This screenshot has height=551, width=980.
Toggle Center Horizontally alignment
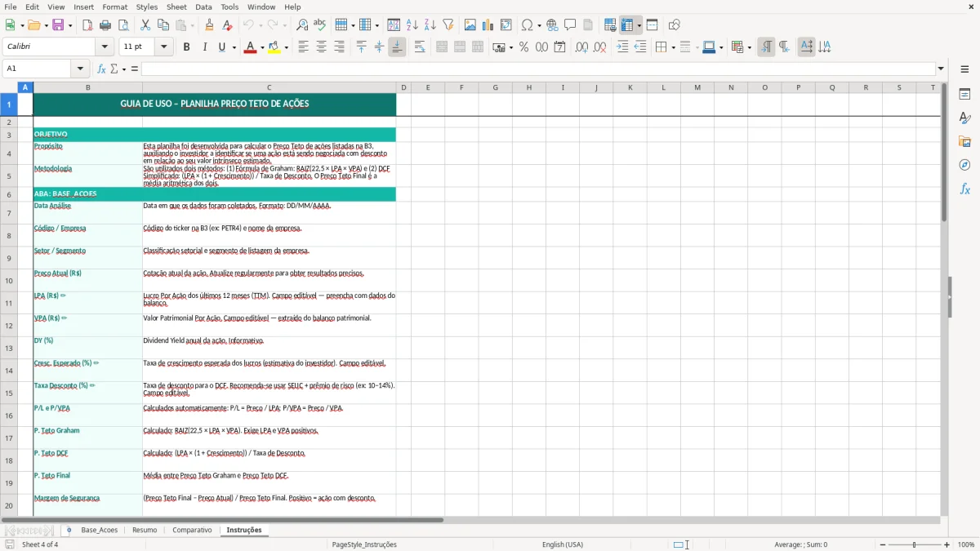point(321,47)
